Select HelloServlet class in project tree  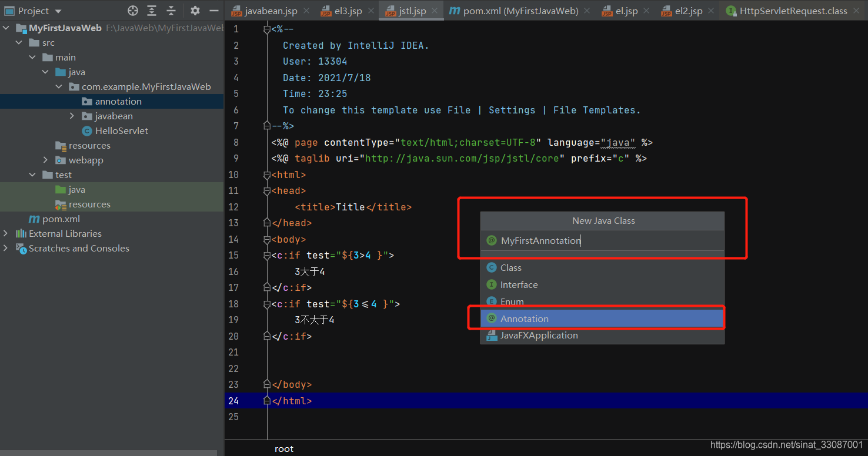point(112,130)
